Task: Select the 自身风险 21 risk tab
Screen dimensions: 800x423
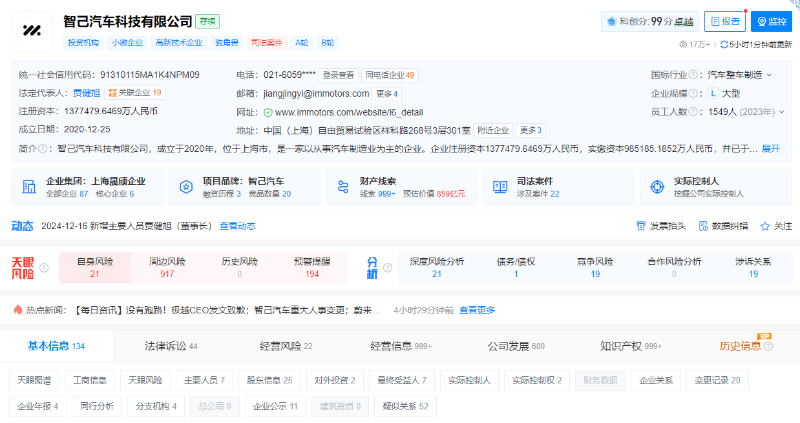Action: coord(95,267)
